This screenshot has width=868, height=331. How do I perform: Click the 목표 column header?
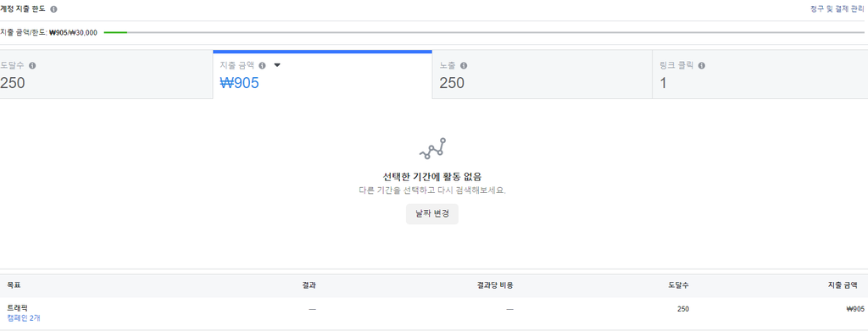(x=14, y=285)
